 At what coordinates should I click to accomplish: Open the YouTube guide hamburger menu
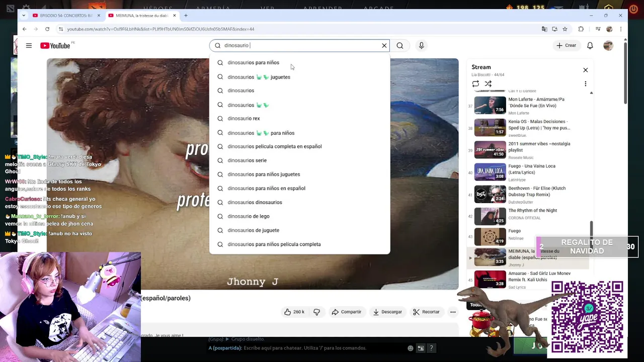pyautogui.click(x=29, y=46)
